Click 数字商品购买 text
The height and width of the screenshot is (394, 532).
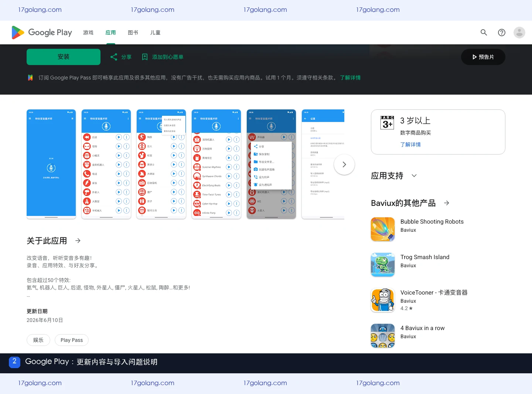pos(416,133)
